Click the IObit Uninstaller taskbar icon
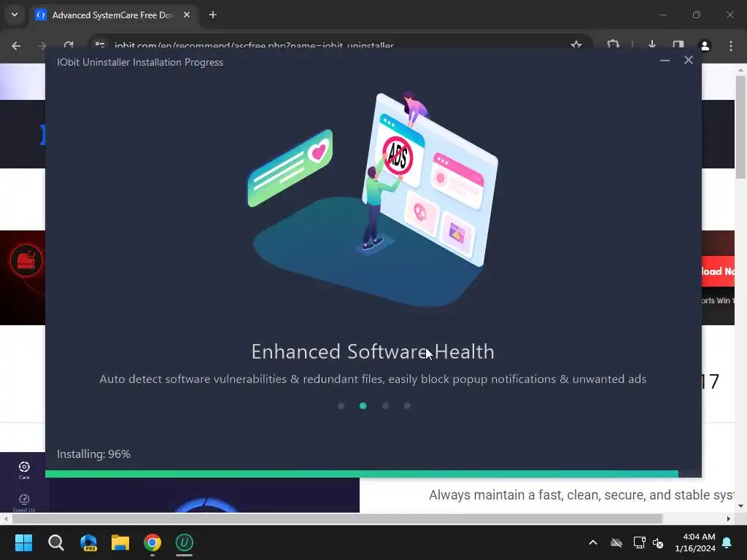 185,542
